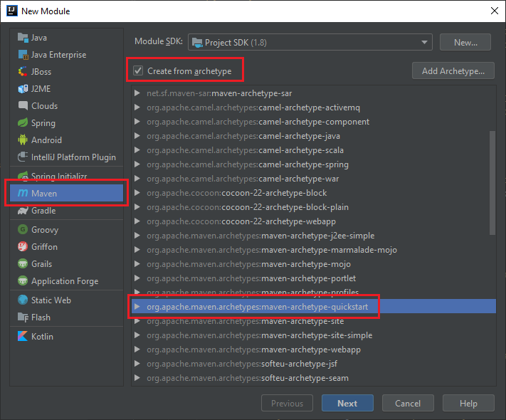The height and width of the screenshot is (420, 506).
Task: Select Android module type label
Action: pyautogui.click(x=46, y=140)
